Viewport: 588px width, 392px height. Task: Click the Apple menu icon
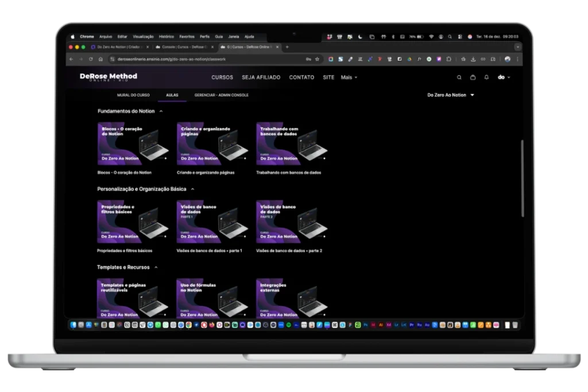click(x=73, y=37)
